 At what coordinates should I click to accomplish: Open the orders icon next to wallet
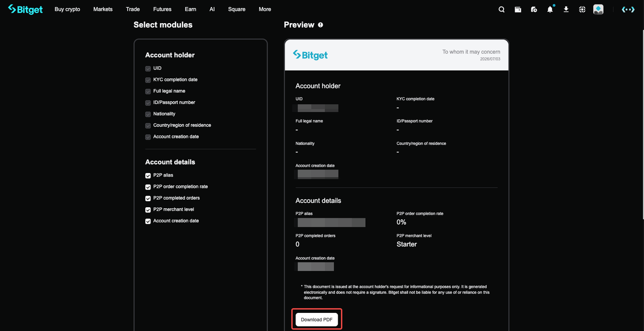coord(534,9)
